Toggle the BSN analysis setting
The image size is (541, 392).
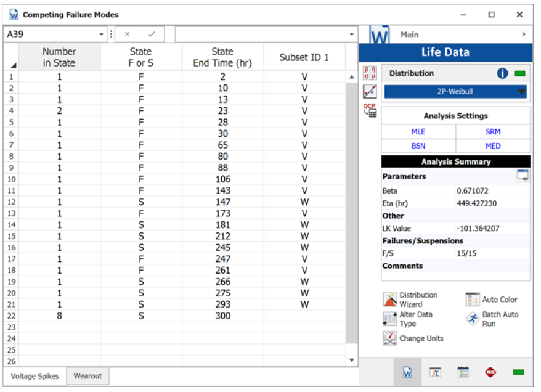[418, 146]
